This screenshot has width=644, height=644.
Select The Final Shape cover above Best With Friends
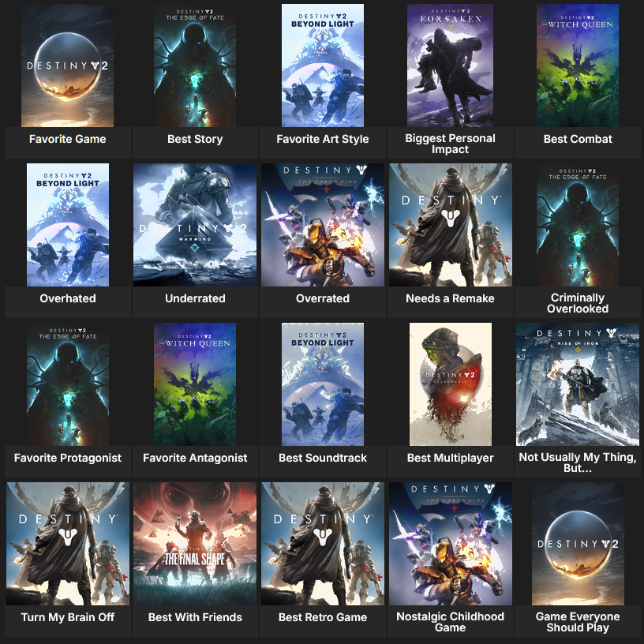[195, 543]
